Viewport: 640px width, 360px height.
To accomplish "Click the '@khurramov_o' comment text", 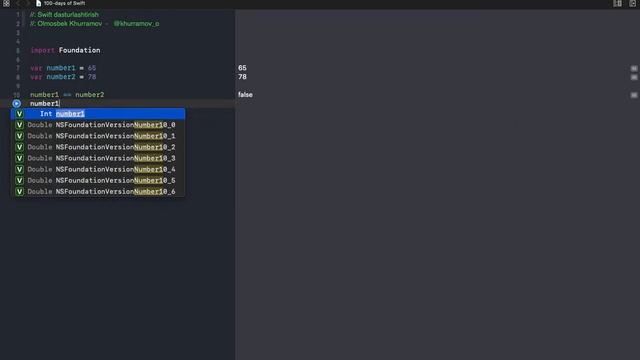I will pyautogui.click(x=136, y=24).
